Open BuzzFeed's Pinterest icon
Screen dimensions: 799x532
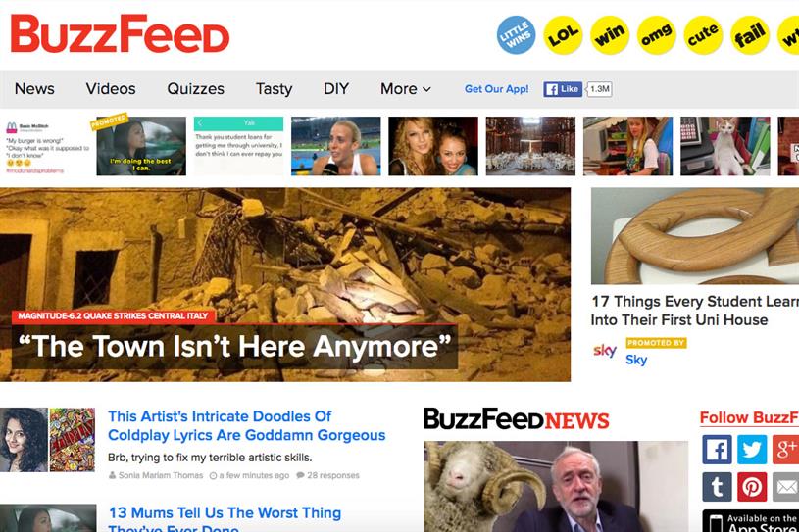pyautogui.click(x=752, y=487)
